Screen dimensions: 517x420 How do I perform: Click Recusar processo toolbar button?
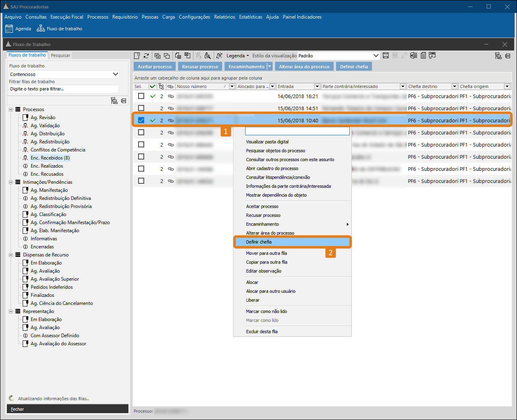[x=200, y=67]
